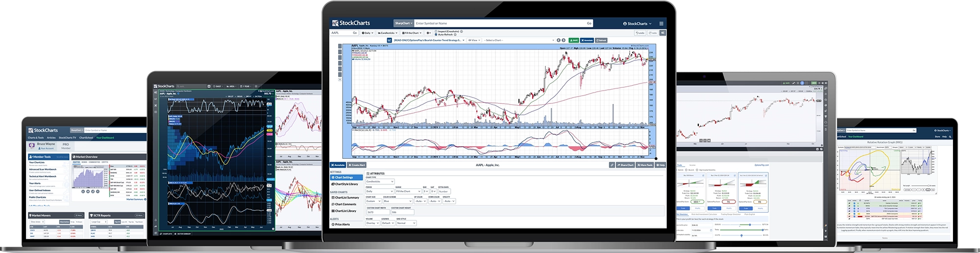Viewport: 980px width, 253px height.
Task: Click the StockCharts logo on center laptop
Action: click(x=351, y=23)
